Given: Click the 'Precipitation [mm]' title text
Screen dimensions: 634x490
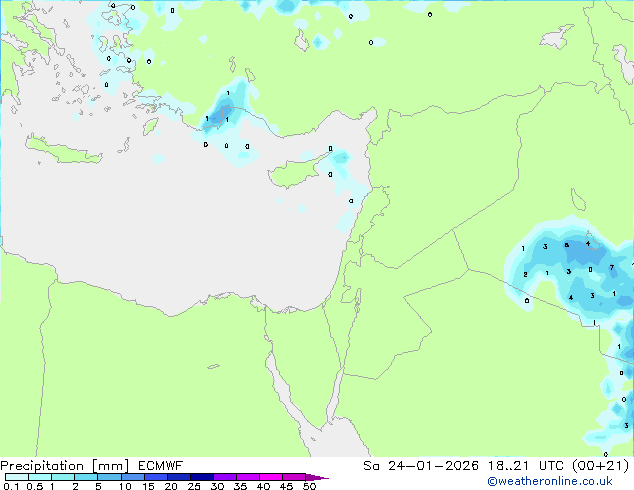Looking at the screenshot, I should tap(65, 466).
